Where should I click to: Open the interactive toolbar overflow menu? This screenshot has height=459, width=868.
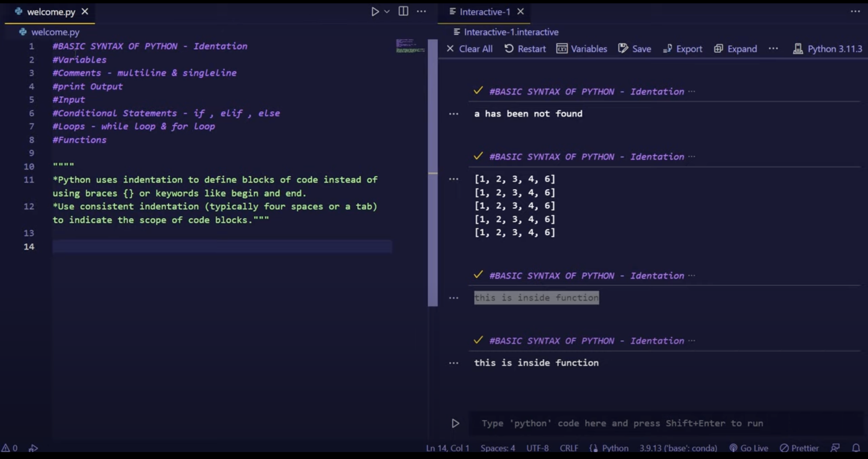pos(773,49)
